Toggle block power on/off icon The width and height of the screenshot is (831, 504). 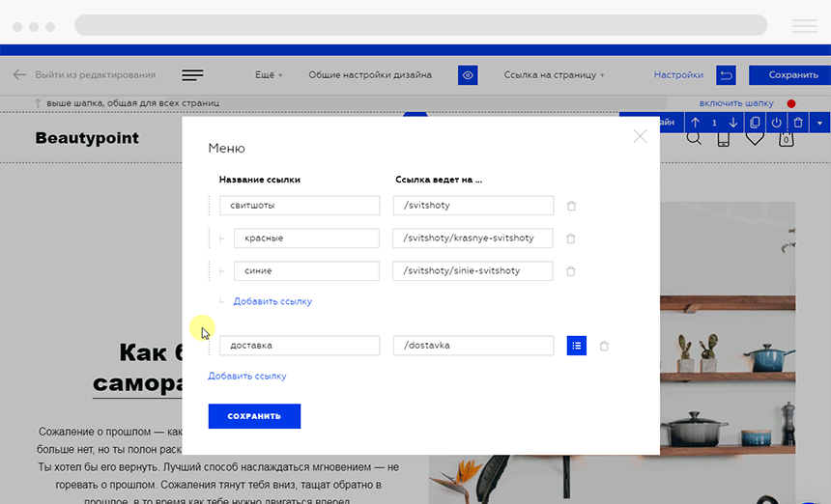tap(777, 123)
